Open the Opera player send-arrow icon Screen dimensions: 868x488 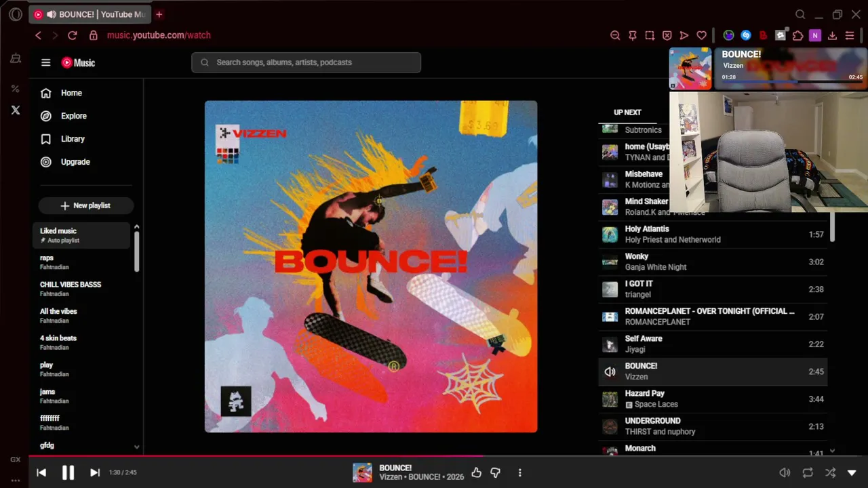[684, 35]
